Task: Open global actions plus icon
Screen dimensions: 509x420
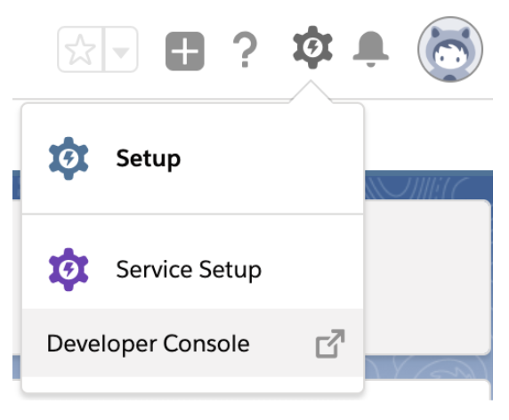Action: [185, 51]
